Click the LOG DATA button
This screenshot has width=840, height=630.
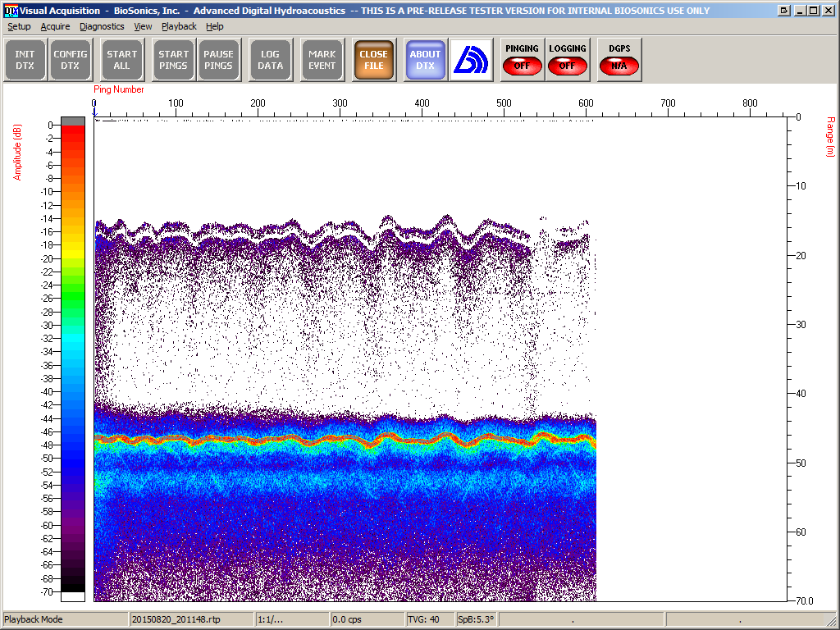click(x=271, y=60)
